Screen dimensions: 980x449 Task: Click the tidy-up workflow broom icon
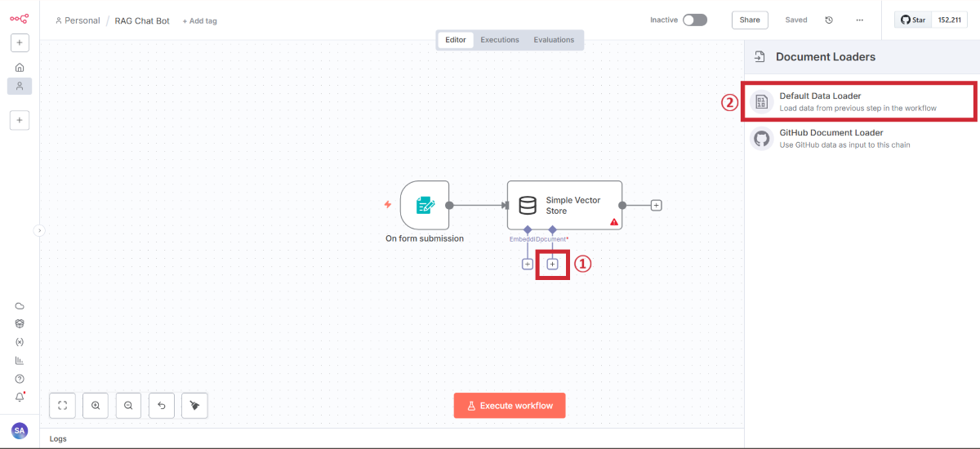pos(194,405)
